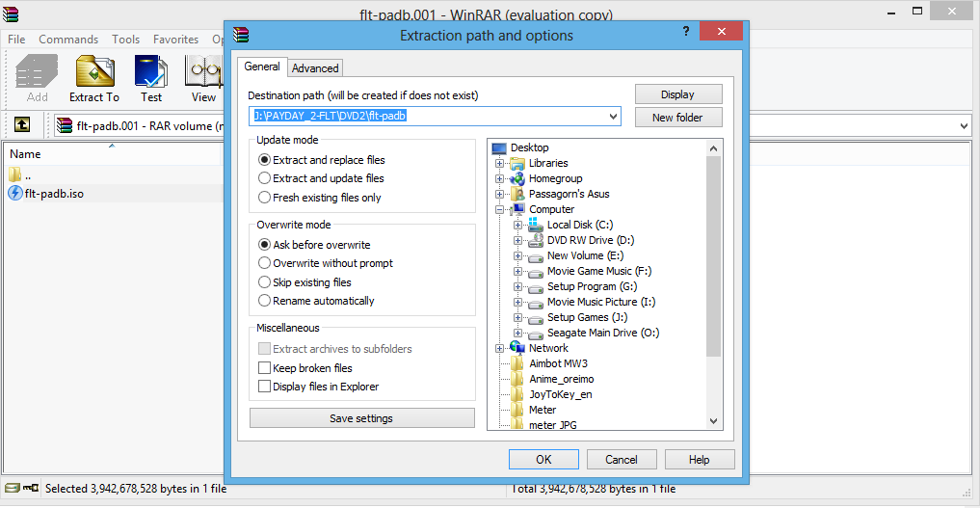Open the destination path dropdown arrow
Viewport: 980px width, 508px height.
pyautogui.click(x=613, y=117)
